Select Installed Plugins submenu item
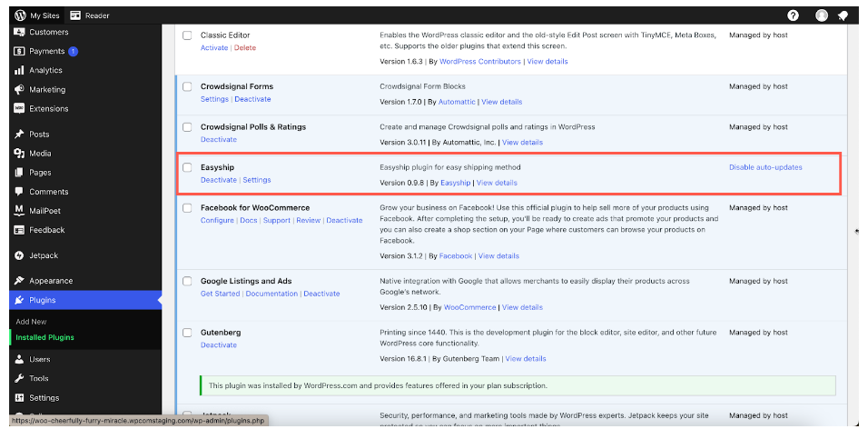Viewport: 868px width, 439px height. pos(44,337)
